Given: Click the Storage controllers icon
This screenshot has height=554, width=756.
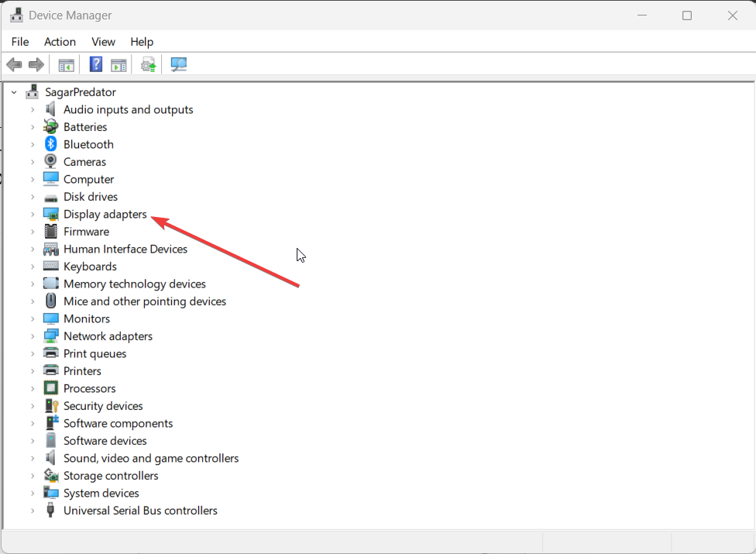Looking at the screenshot, I should click(50, 476).
